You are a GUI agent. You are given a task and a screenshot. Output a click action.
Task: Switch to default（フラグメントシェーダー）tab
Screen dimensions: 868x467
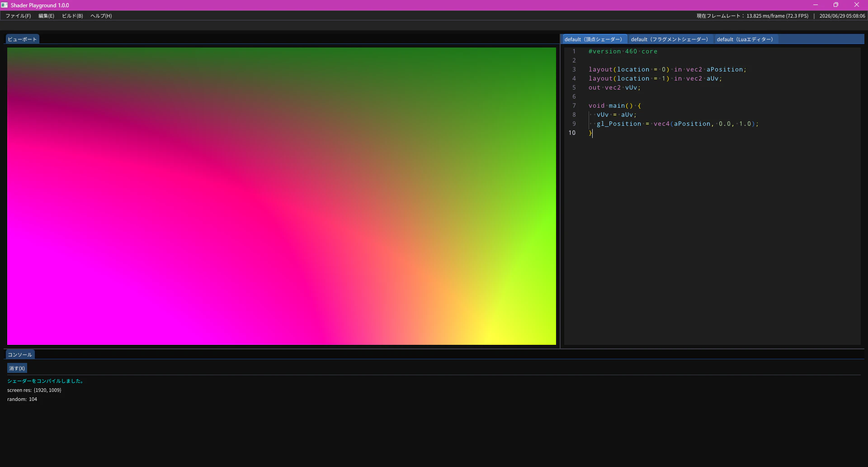(670, 39)
